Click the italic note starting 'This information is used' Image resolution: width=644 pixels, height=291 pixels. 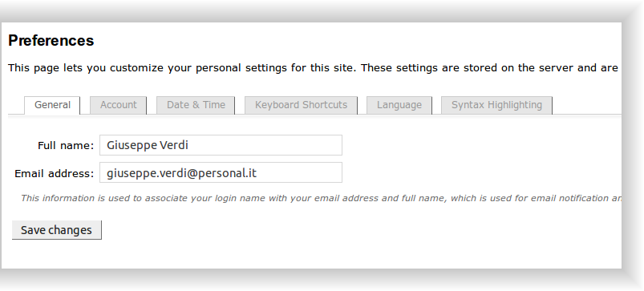point(321,198)
